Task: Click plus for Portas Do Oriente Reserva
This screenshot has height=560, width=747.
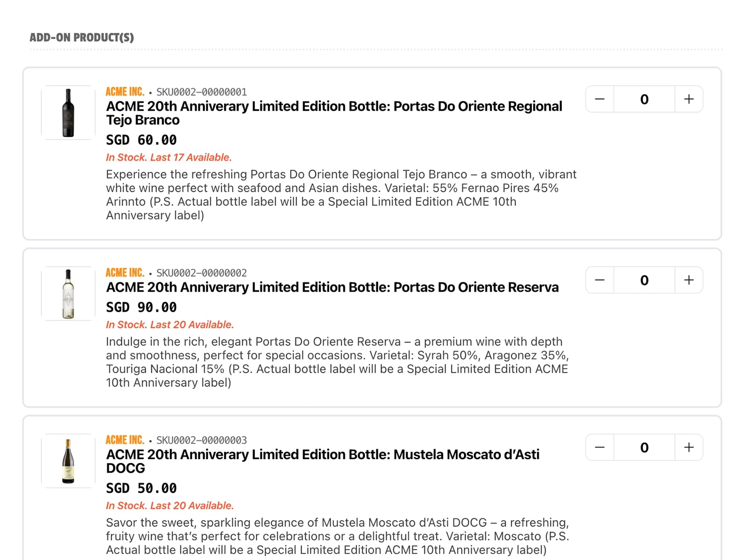Action: [689, 280]
